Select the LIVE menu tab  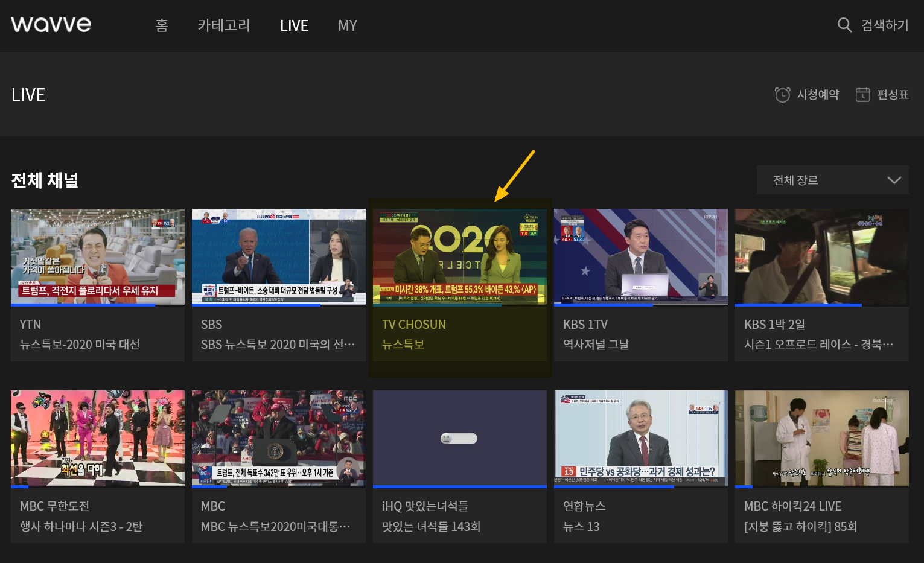(295, 25)
